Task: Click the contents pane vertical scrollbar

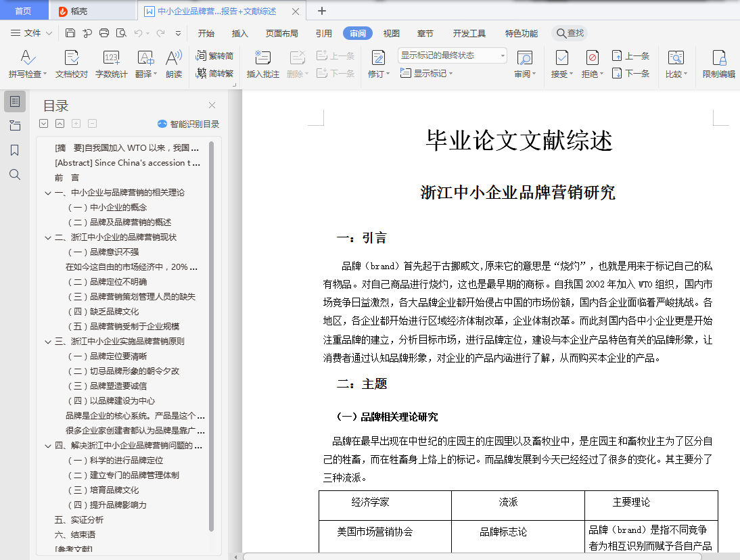Action: point(212,335)
